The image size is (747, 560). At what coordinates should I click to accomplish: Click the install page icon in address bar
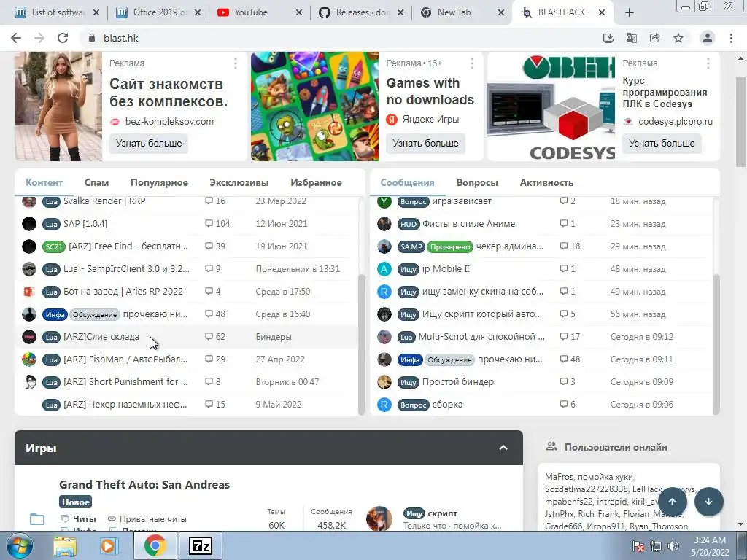608,38
